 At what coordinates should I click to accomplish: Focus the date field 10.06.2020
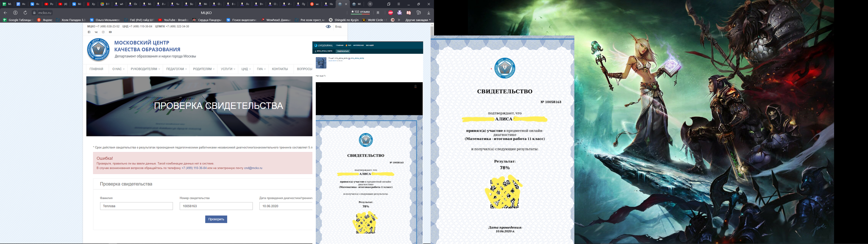pos(286,206)
